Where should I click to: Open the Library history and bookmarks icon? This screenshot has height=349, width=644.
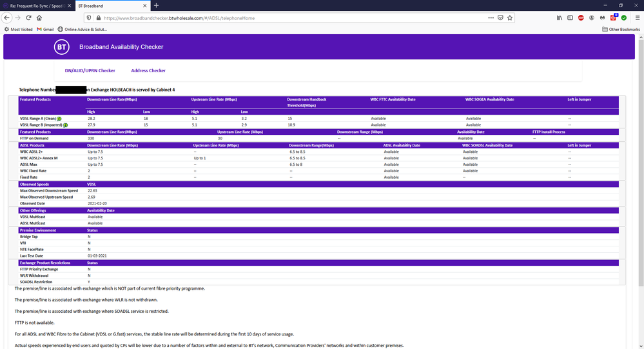[x=559, y=18]
